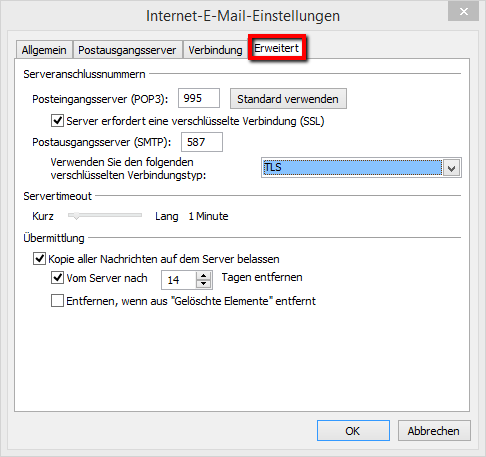The width and height of the screenshot is (486, 457).
Task: Click the Servertimeout slider handle
Action: tap(76, 216)
